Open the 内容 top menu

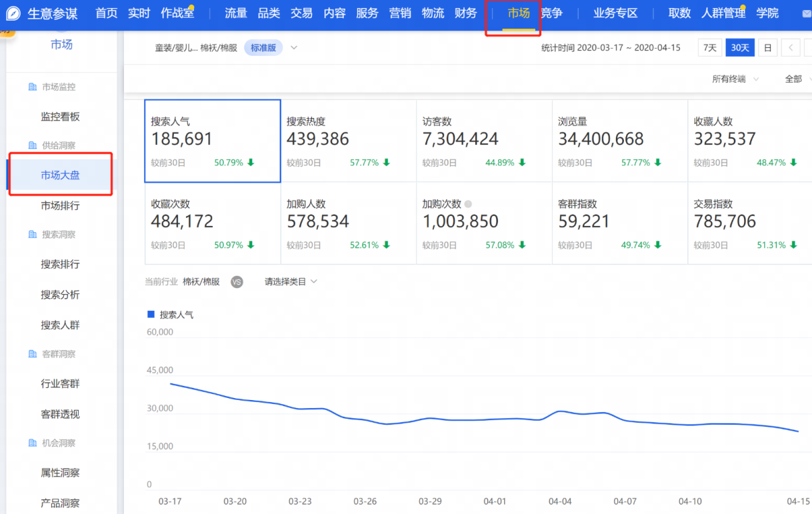335,13
